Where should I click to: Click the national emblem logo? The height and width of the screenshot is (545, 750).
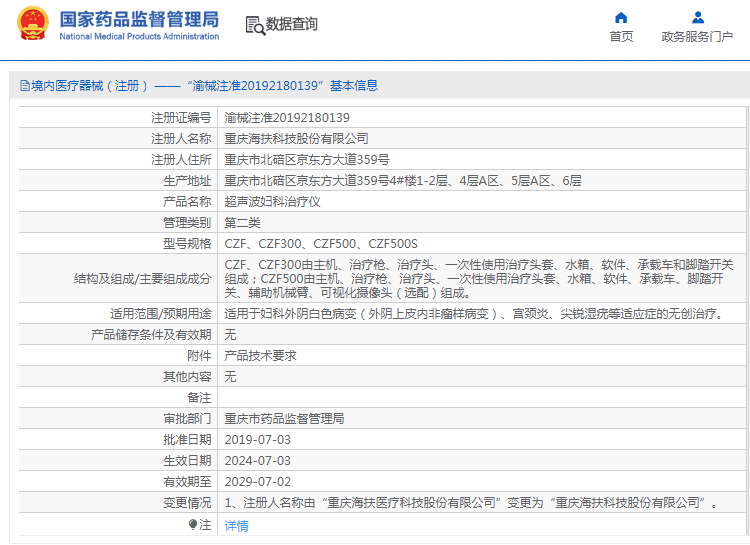click(x=33, y=25)
